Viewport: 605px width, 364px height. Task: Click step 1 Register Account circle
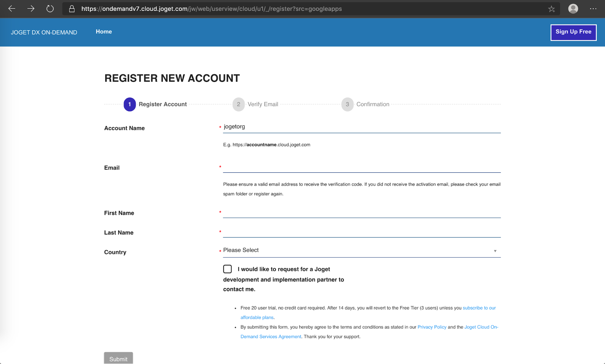click(x=130, y=104)
